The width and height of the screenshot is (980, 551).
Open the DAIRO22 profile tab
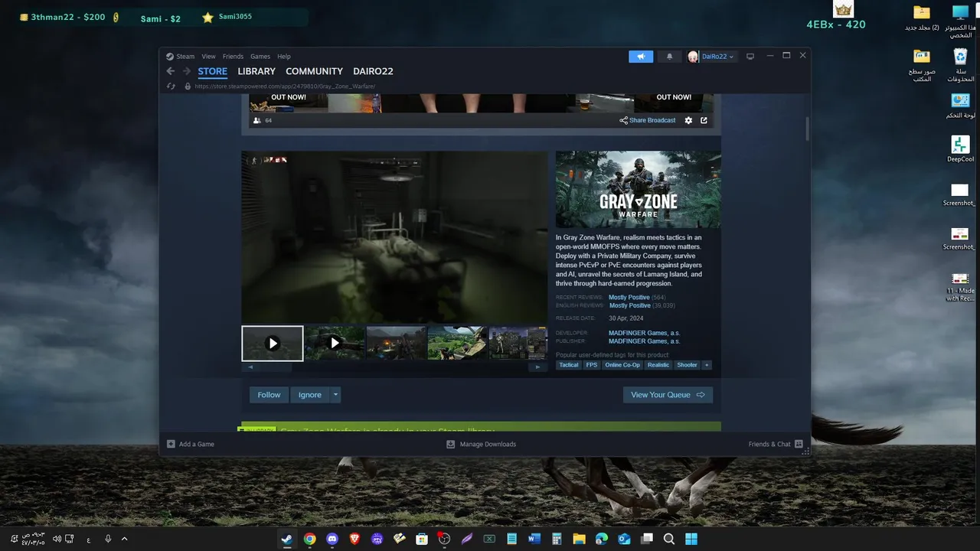373,71
